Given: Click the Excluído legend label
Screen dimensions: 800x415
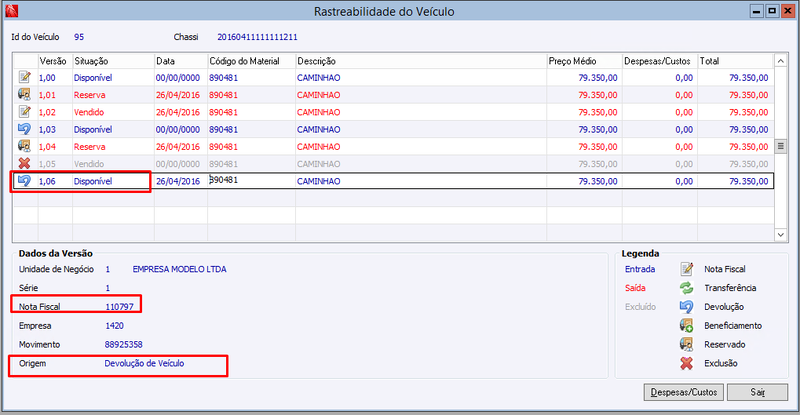Looking at the screenshot, I should (x=640, y=307).
